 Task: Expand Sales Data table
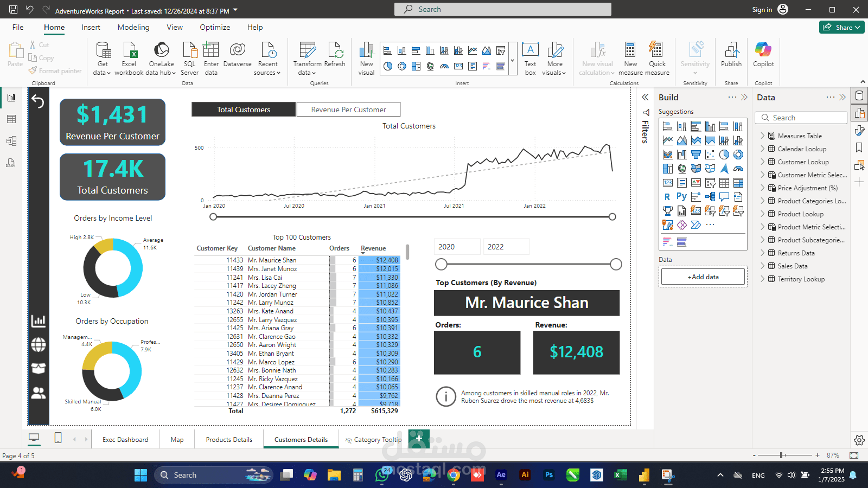point(762,266)
